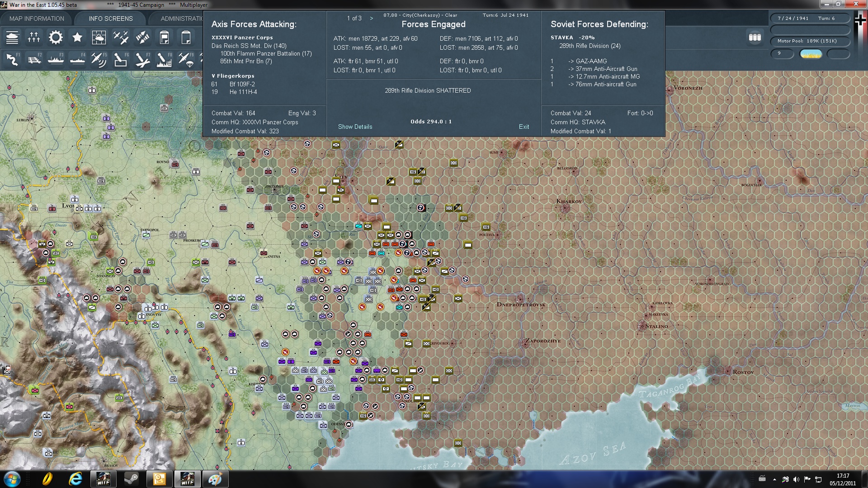Go to next battle report arrow
The image size is (868, 488).
point(372,18)
